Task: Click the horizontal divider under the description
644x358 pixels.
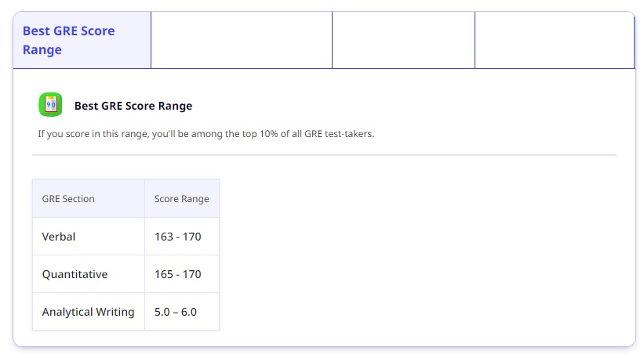Action: pyautogui.click(x=324, y=155)
